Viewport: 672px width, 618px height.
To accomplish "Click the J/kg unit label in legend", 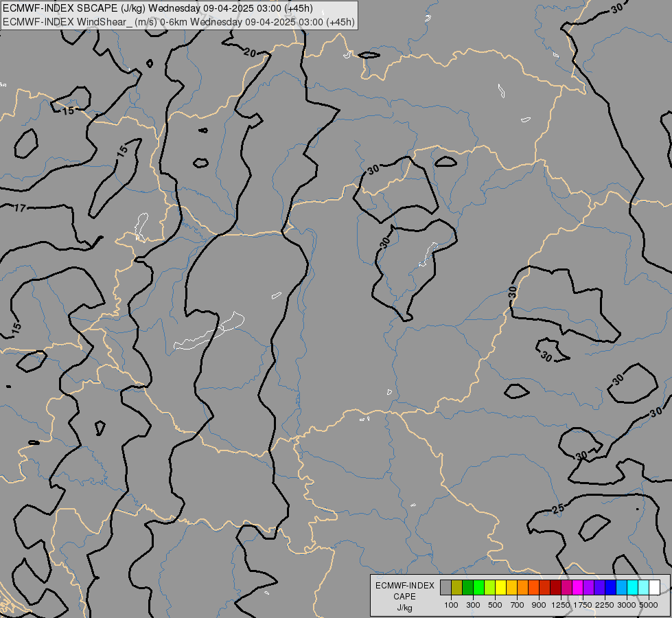I will click(x=404, y=608).
